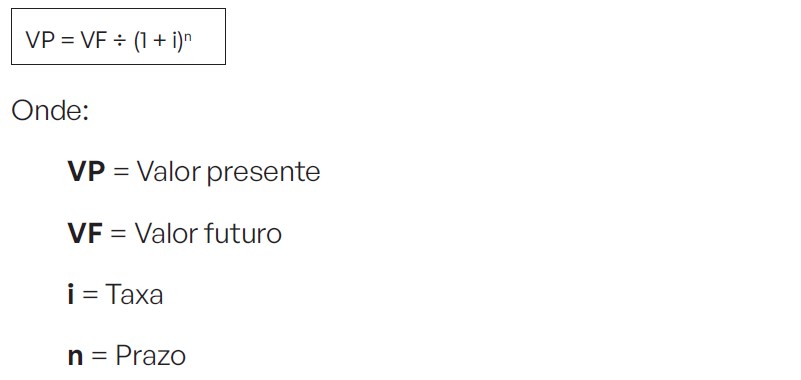
Task: Click the 'VP' at the formula's start
Action: [x=40, y=40]
